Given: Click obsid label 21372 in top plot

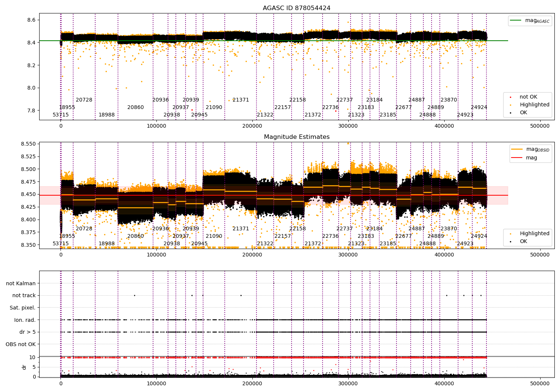Looking at the screenshot, I should (313, 115).
